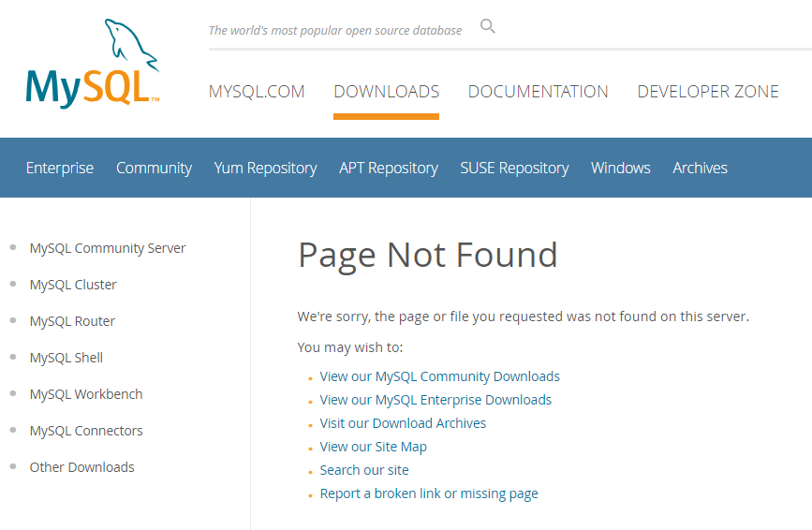Image resolution: width=812 pixels, height=530 pixels.
Task: Open MySQL Workbench from the sidebar
Action: (x=86, y=394)
